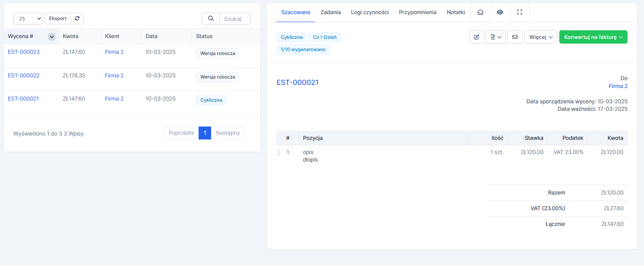644x277 pixels.
Task: Open the 25 entries per page dropdown
Action: pos(28,18)
